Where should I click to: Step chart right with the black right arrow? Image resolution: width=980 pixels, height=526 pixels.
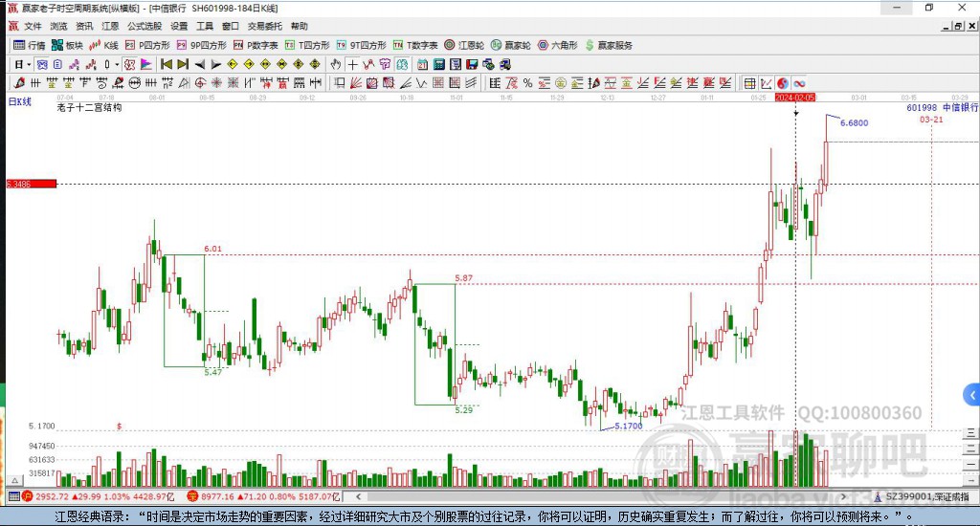tap(215, 64)
